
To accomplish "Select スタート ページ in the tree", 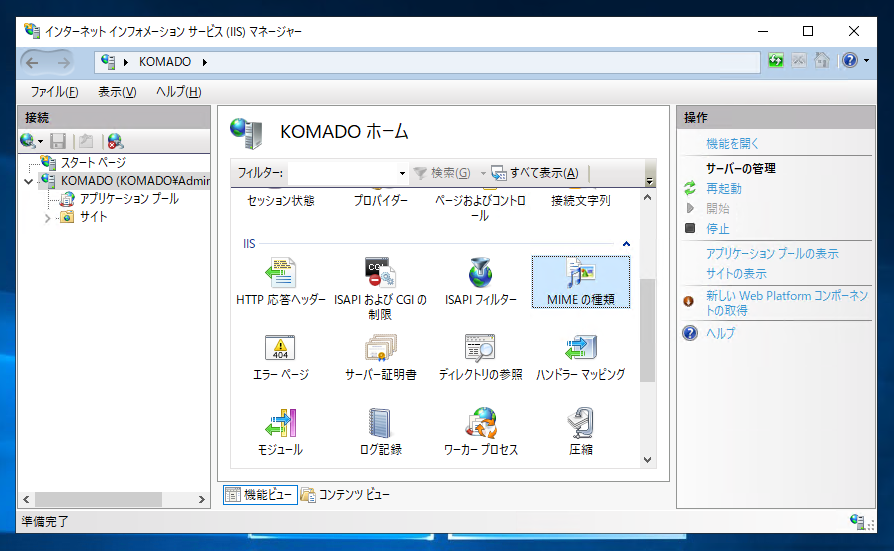I will [93, 163].
